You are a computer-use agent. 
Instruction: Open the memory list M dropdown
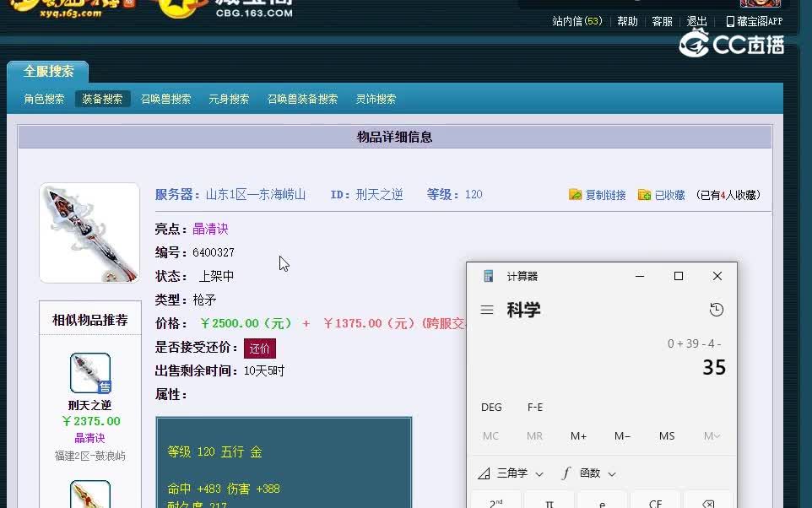[712, 436]
